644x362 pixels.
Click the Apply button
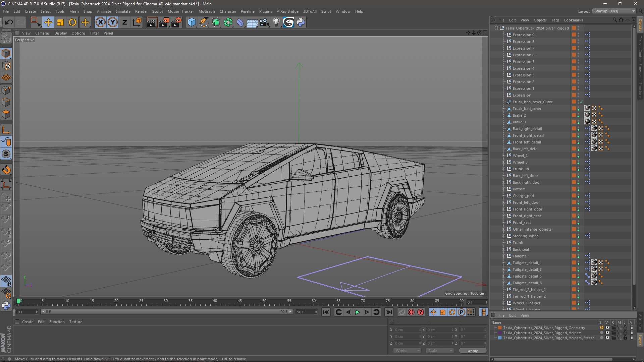click(x=473, y=351)
